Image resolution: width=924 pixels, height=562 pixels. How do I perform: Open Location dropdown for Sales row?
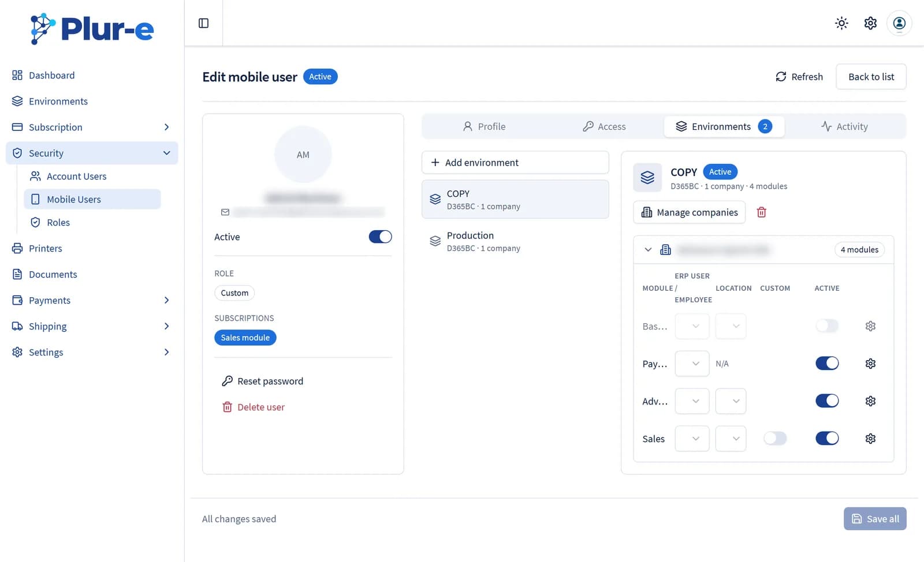pos(731,439)
